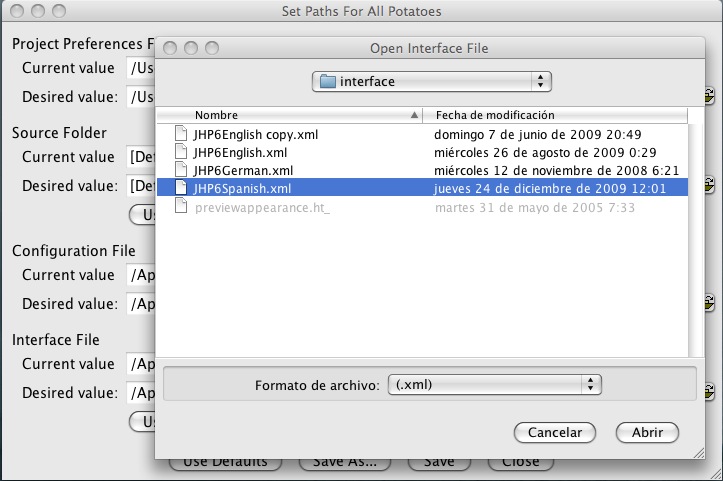Click the Configuration File Desired value field
Image resolution: width=723 pixels, height=481 pixels.
141,304
